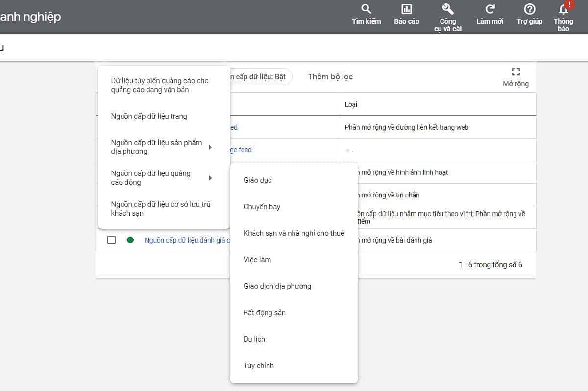Open the Báo cáo reports icon
The width and height of the screenshot is (588, 391).
pyautogui.click(x=406, y=9)
